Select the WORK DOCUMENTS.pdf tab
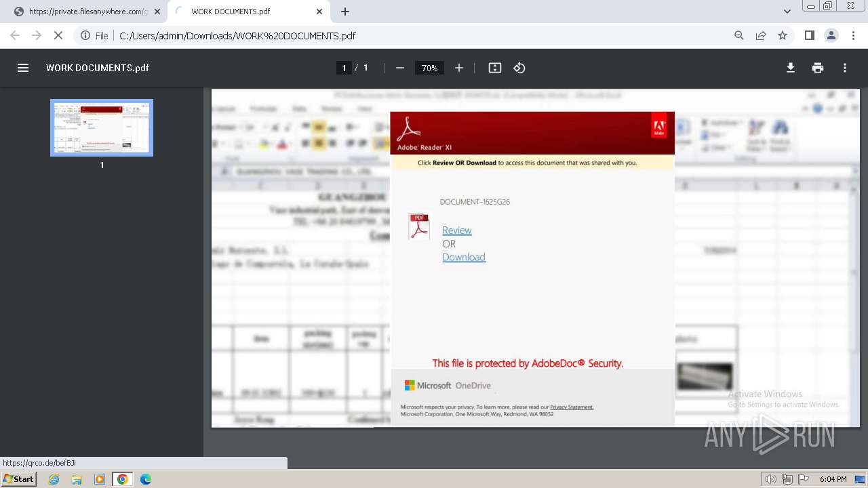 click(x=249, y=12)
